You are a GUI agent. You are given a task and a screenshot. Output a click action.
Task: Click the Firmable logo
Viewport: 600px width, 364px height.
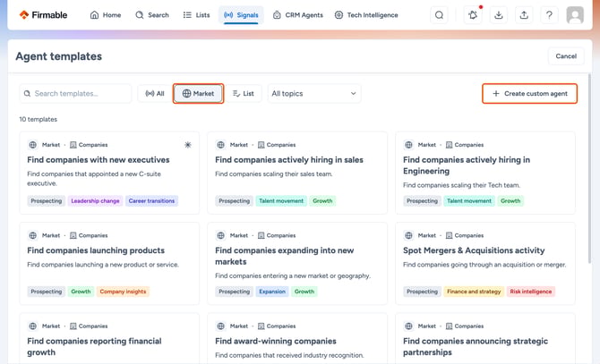(43, 15)
